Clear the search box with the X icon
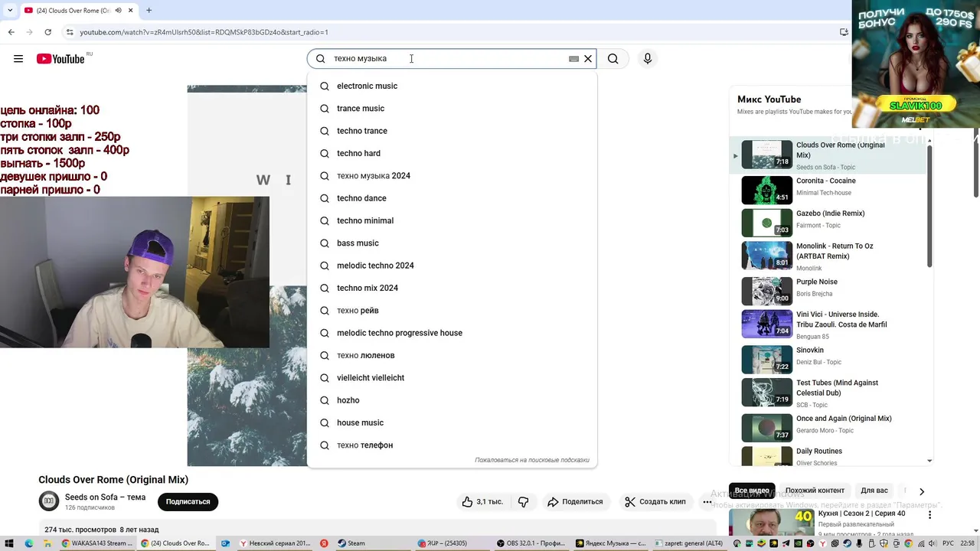Screen dimensions: 980x551 click(588, 59)
